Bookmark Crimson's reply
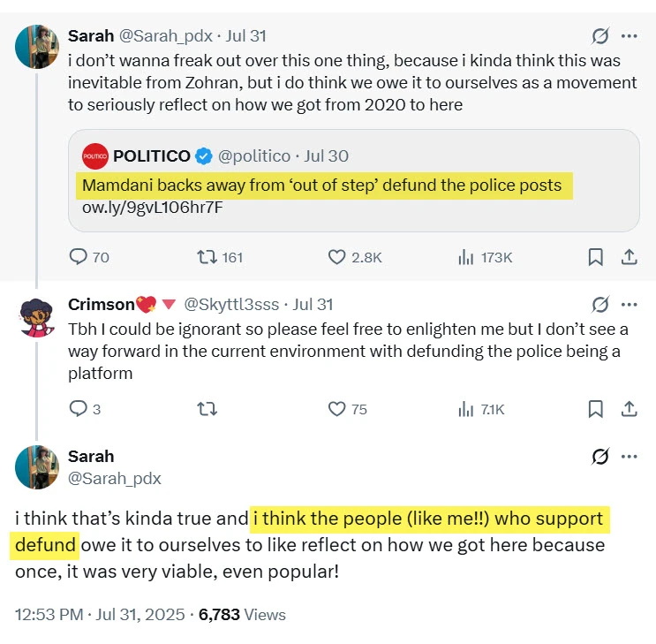 596,409
